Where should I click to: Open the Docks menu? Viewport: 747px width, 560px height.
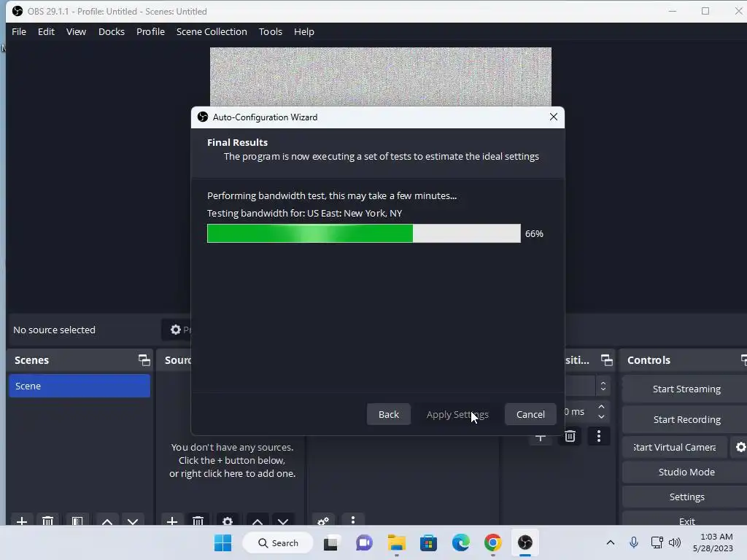point(112,31)
